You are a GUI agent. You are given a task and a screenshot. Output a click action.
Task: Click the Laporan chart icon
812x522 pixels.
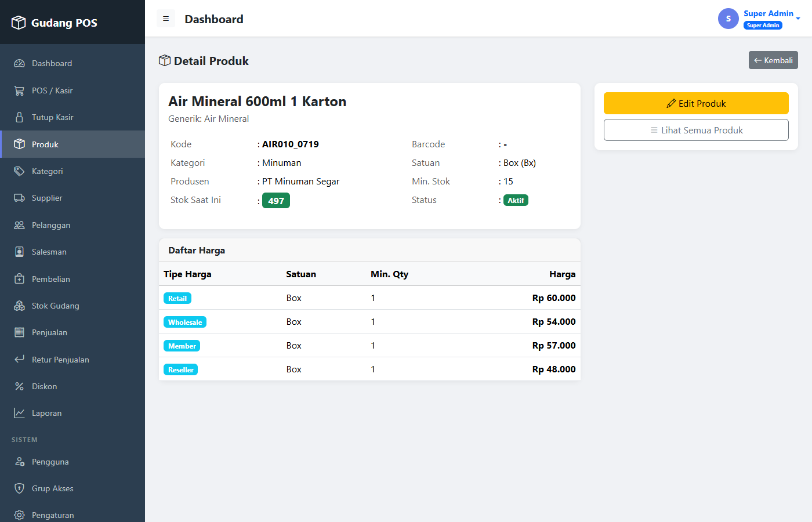pos(19,413)
